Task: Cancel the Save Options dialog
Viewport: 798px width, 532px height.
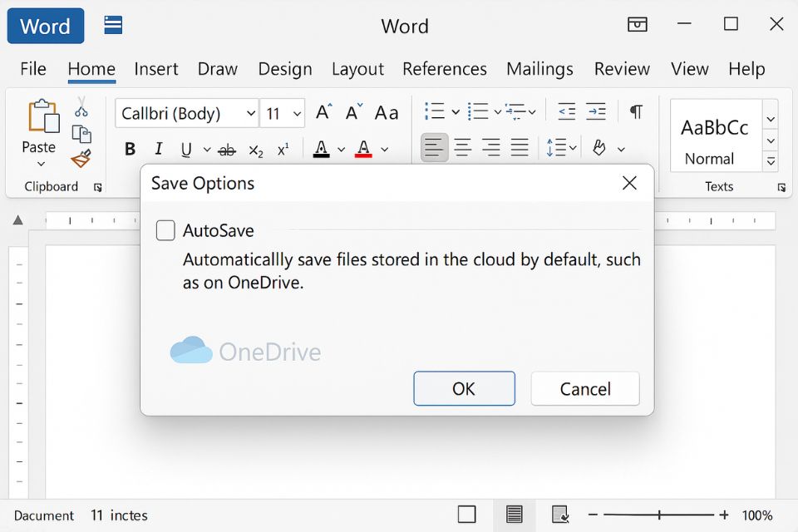Action: (x=584, y=388)
